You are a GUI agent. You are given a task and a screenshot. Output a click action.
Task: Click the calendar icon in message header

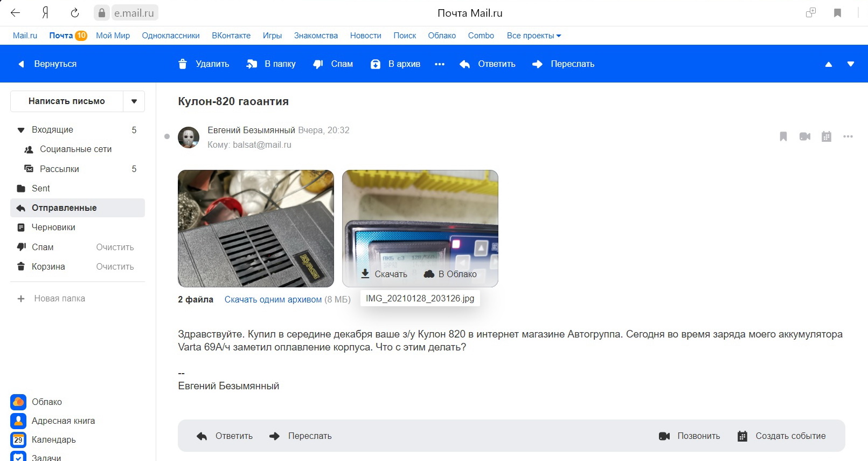826,137
